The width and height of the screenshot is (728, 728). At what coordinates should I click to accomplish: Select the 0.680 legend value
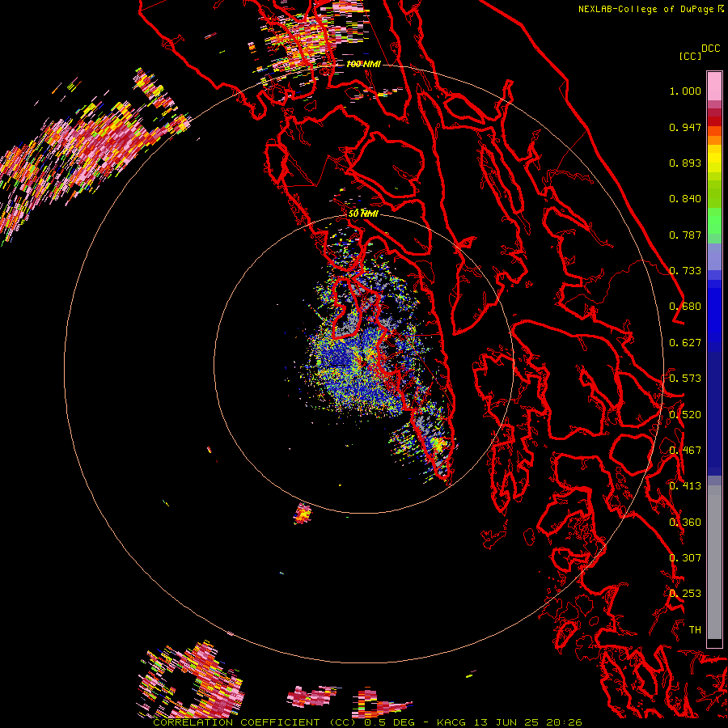pos(685,307)
